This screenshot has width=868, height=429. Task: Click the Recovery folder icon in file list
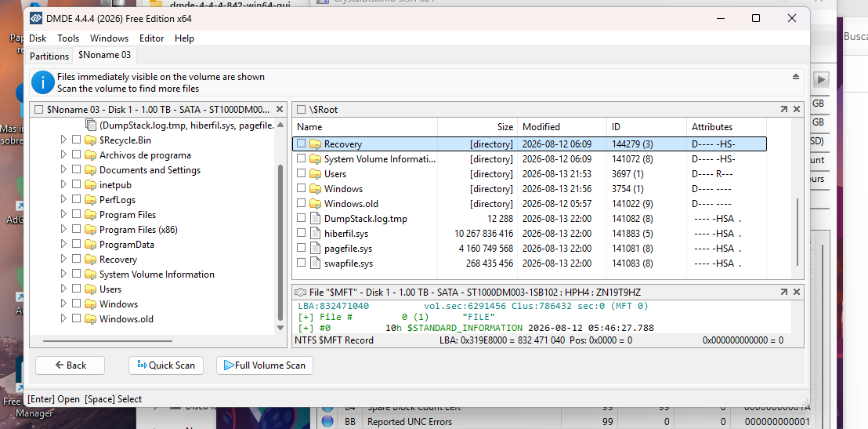[316, 144]
